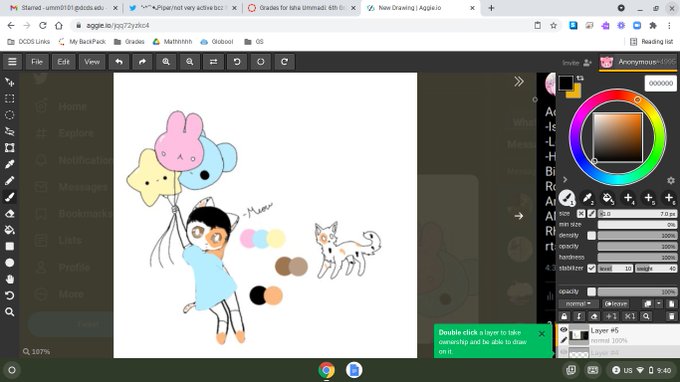Open the View menu

click(x=92, y=62)
